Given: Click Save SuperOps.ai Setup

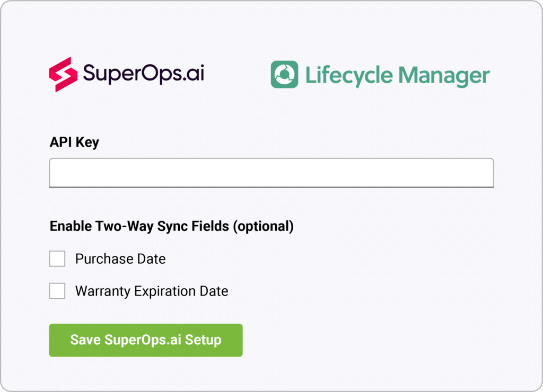Looking at the screenshot, I should click(x=145, y=340).
